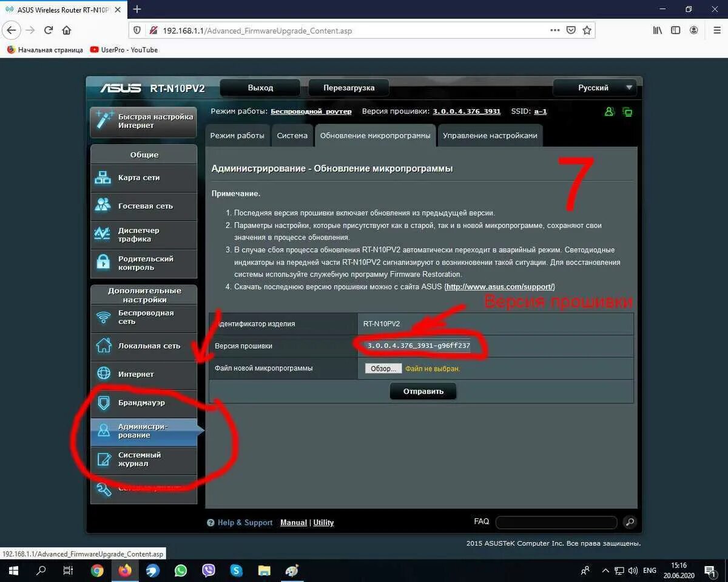Bookmark this page with star icon
The width and height of the screenshot is (728, 582).
[x=587, y=30]
